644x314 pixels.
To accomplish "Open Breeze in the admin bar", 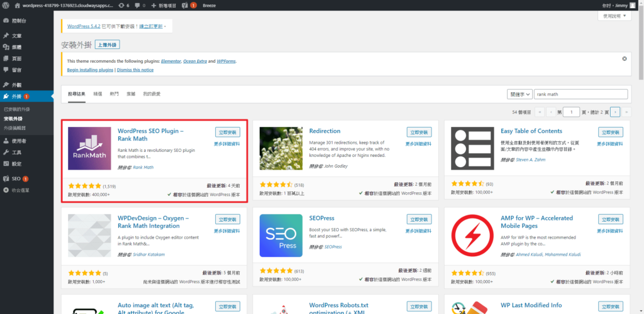I will [209, 6].
